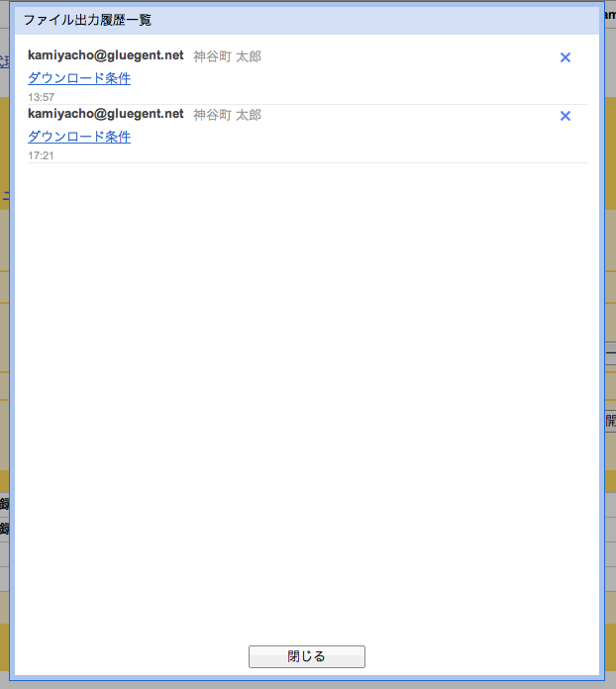Screen dimensions: 616x689
Task: Click the partially hidden 開 button at right edge
Action: (x=610, y=421)
